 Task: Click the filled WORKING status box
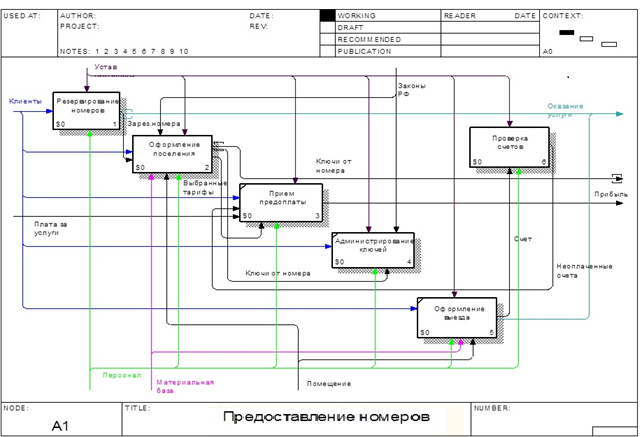click(x=327, y=16)
